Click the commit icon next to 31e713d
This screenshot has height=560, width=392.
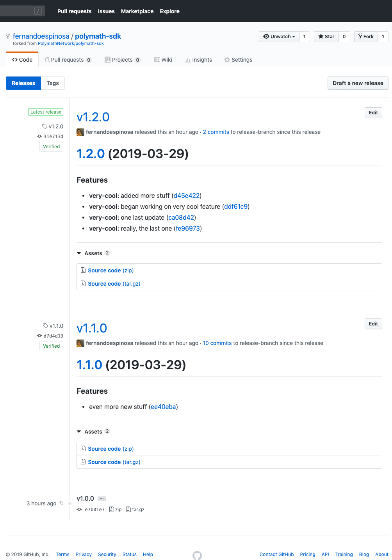39,136
